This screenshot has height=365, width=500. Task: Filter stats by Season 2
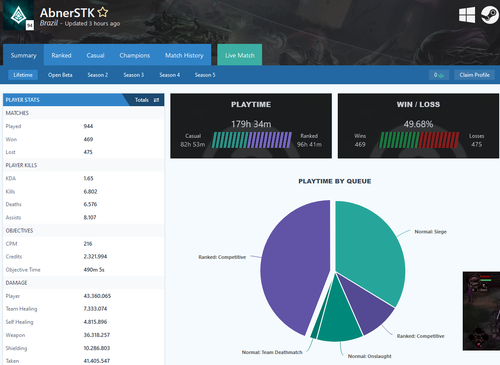tap(98, 75)
